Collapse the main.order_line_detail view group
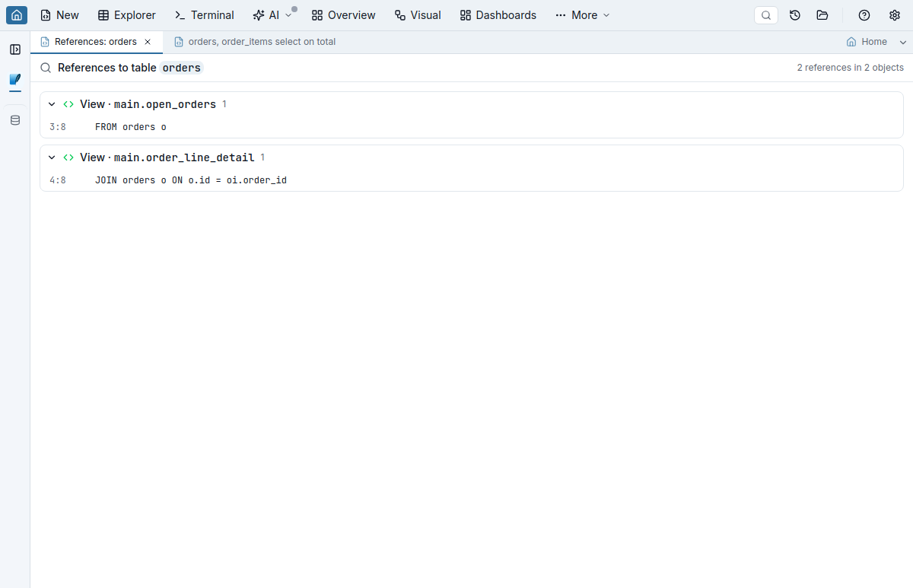Viewport: 913px width, 588px height. 52,157
